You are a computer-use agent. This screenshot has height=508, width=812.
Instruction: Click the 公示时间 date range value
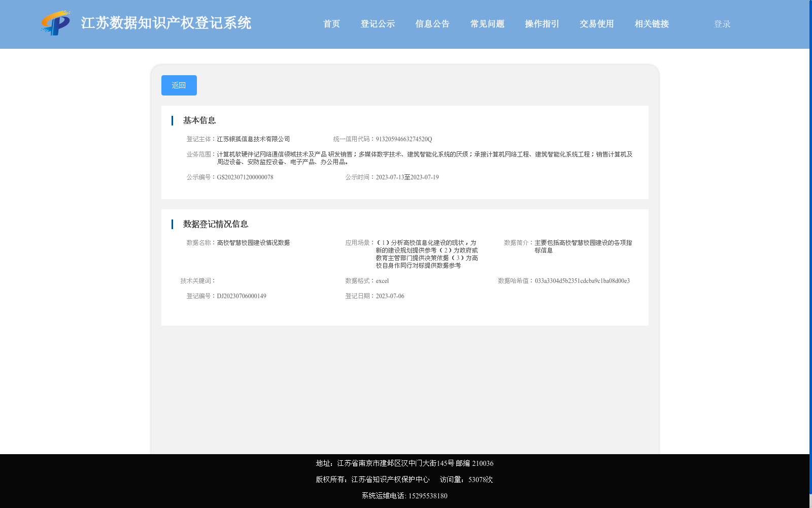coord(407,177)
